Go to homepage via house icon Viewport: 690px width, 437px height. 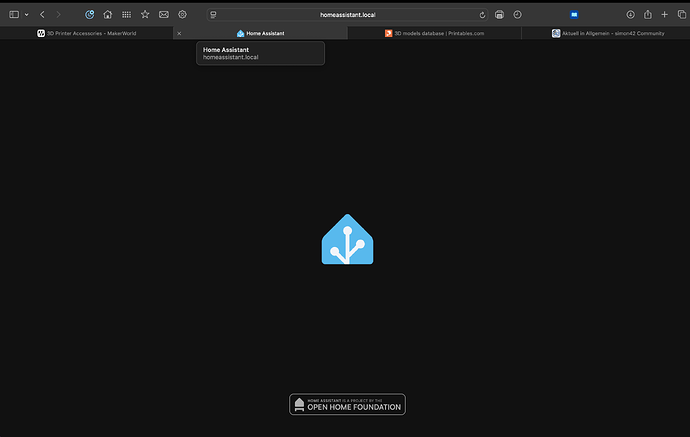107,15
